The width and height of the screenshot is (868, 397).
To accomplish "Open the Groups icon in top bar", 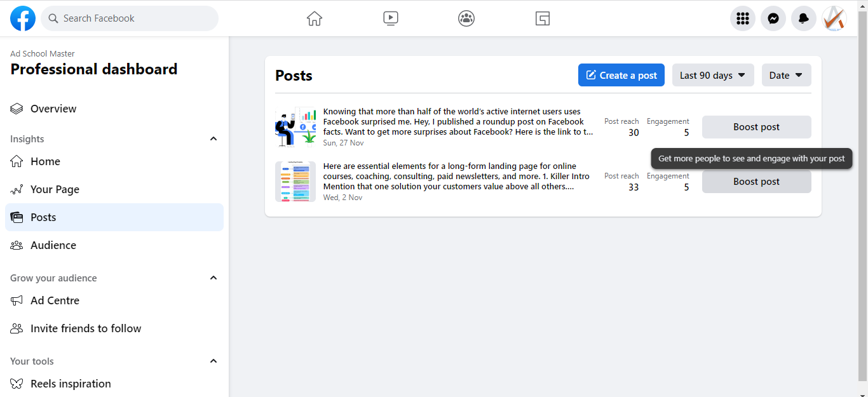I will pos(466,18).
